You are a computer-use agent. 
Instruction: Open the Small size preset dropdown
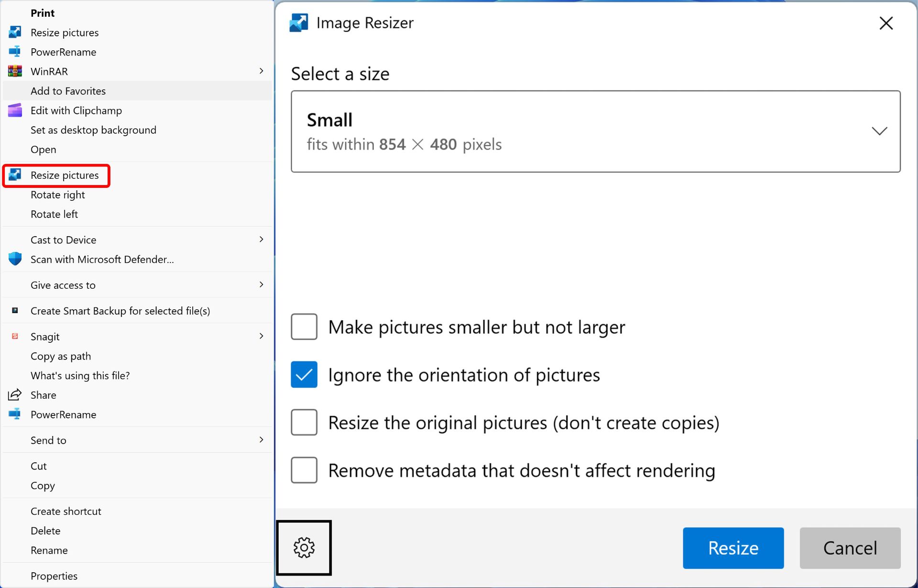(595, 131)
